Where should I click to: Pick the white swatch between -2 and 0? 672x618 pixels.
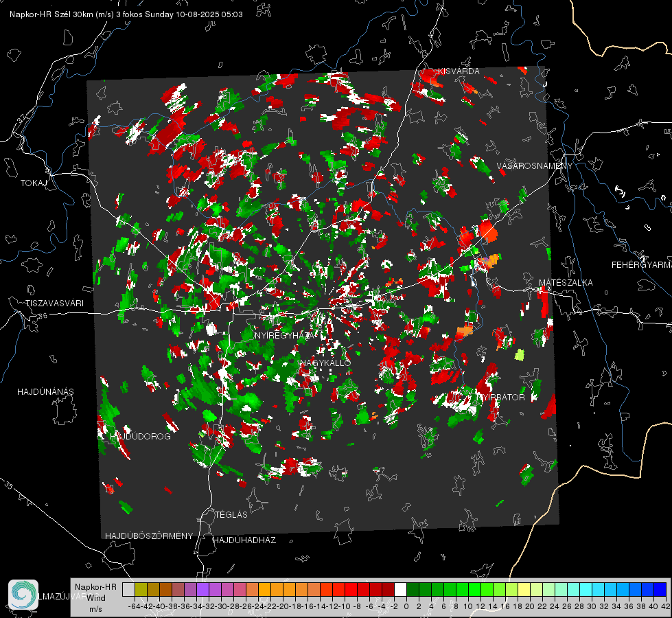pos(400,589)
